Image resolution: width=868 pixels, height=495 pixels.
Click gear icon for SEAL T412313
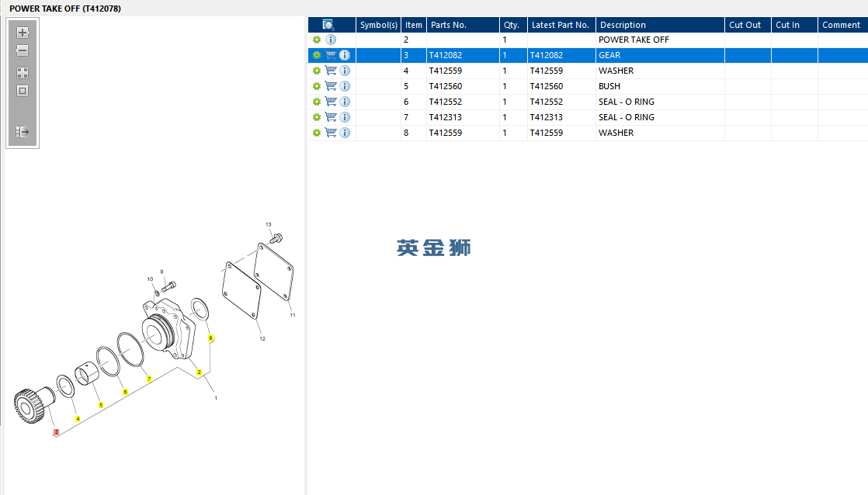tap(317, 117)
